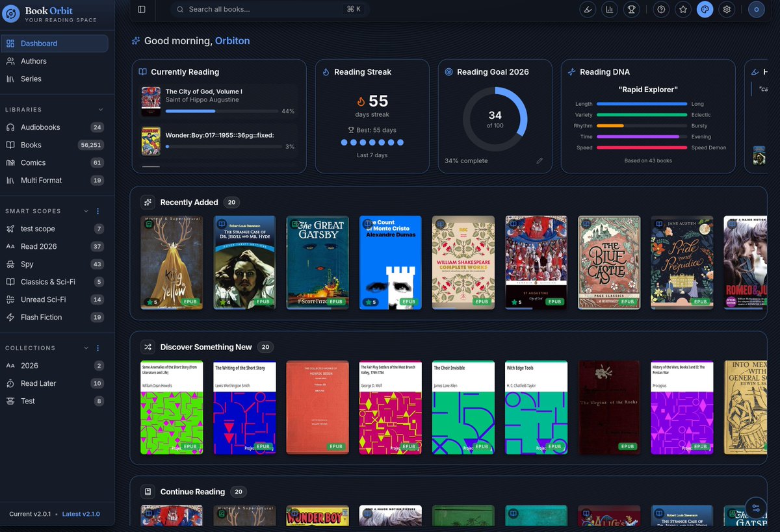Image resolution: width=780 pixels, height=532 pixels.
Task: Toggle the sidebar panel icon
Action: [142, 9]
